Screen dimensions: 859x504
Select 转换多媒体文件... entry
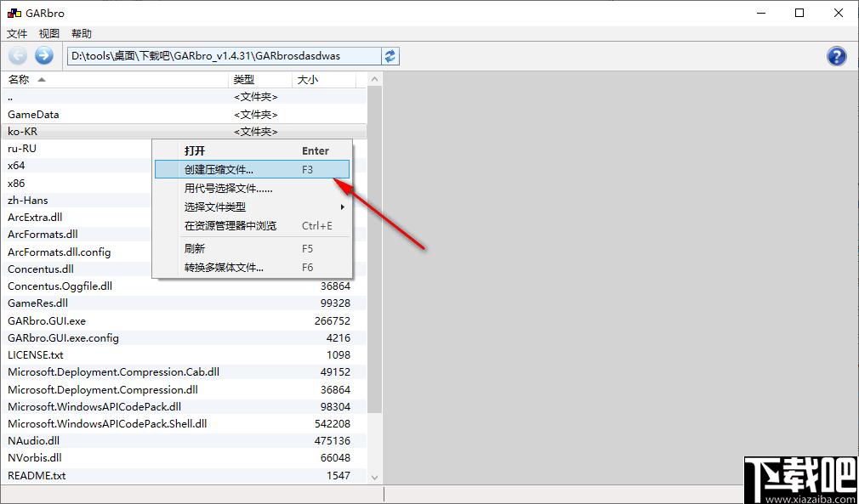click(x=252, y=267)
